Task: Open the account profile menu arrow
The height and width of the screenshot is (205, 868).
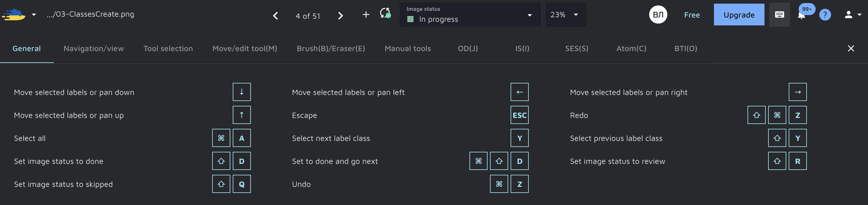Action: pyautogui.click(x=859, y=15)
